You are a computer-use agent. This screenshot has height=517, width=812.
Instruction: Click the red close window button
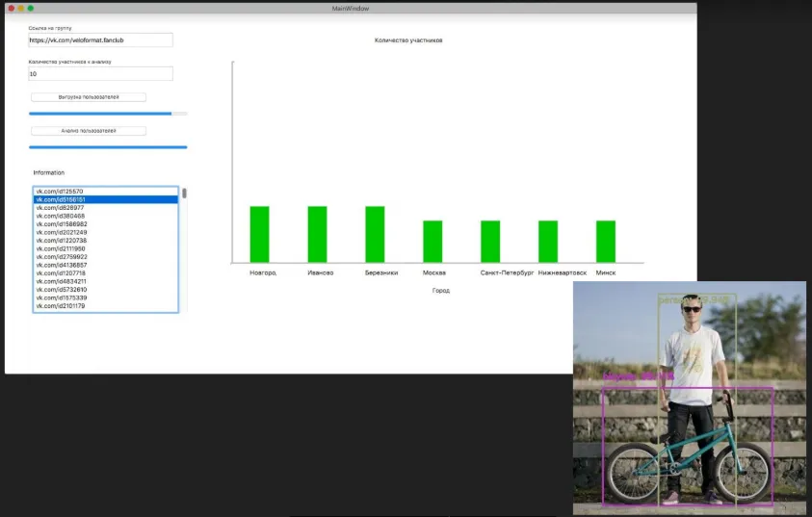tap(12, 8)
